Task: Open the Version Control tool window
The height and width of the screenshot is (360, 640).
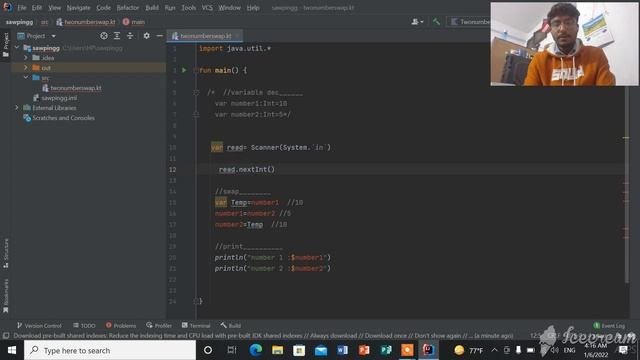Action: [39, 325]
